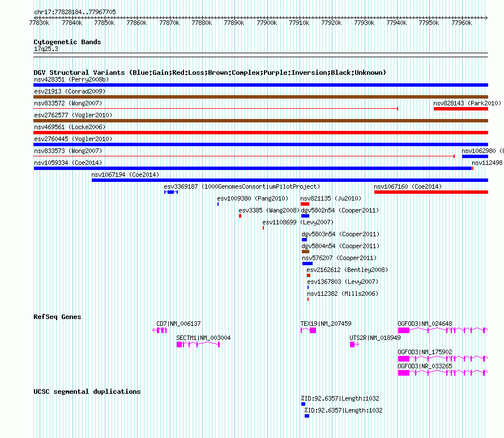The width and height of the screenshot is (504, 438).
Task: Select the 77960k ruler tick label
Action: tap(462, 23)
